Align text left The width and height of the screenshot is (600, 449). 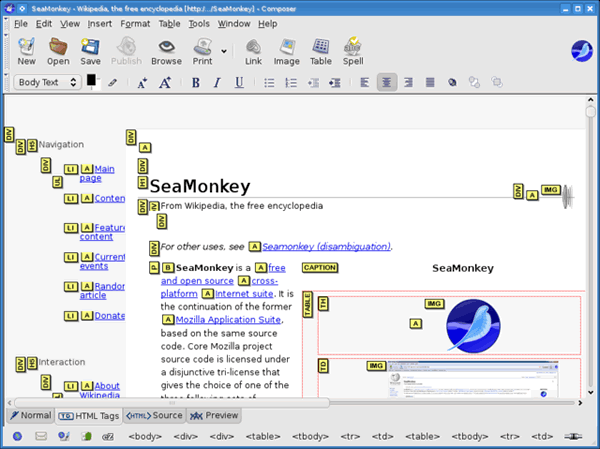coord(365,82)
